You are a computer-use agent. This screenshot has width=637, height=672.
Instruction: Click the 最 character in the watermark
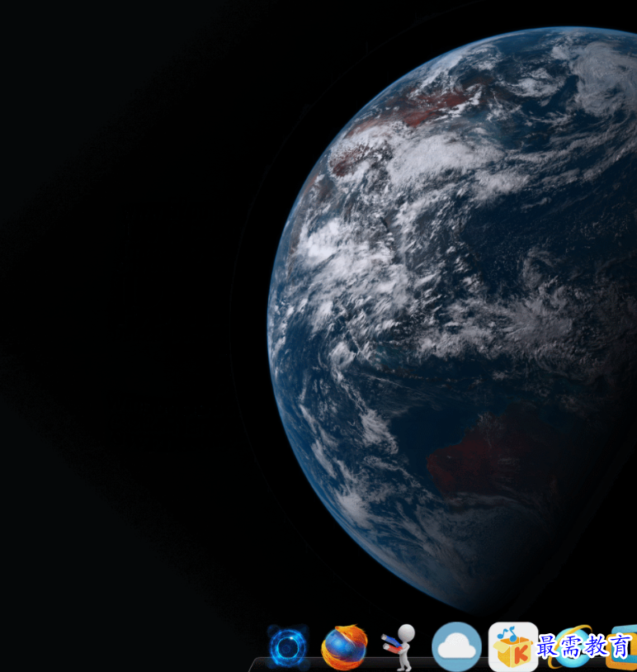pyautogui.click(x=549, y=646)
